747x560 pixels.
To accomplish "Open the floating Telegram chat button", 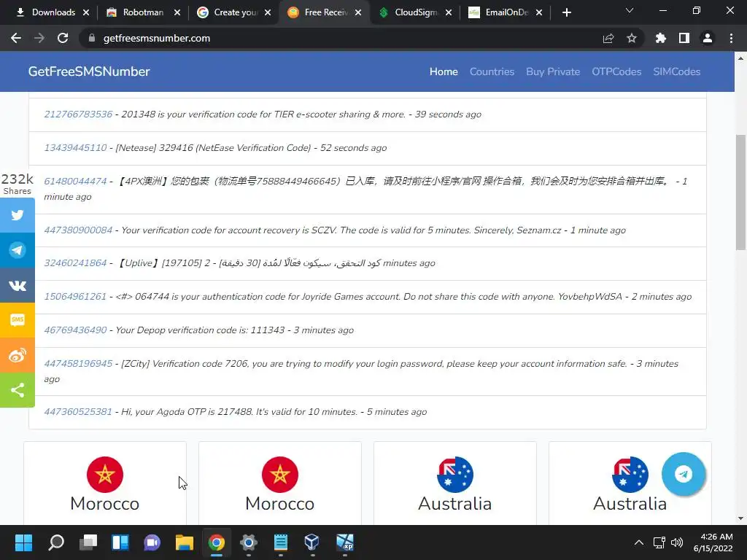I will (683, 474).
